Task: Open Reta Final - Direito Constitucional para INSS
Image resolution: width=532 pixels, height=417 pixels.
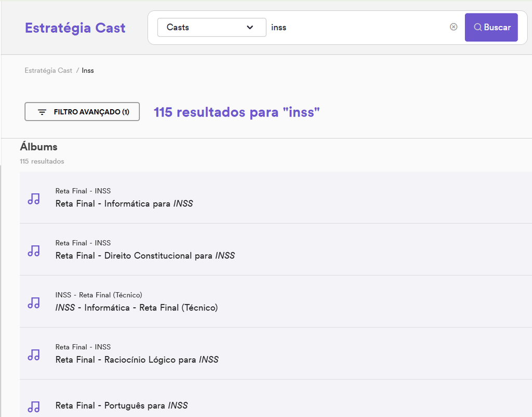Action: tap(145, 256)
